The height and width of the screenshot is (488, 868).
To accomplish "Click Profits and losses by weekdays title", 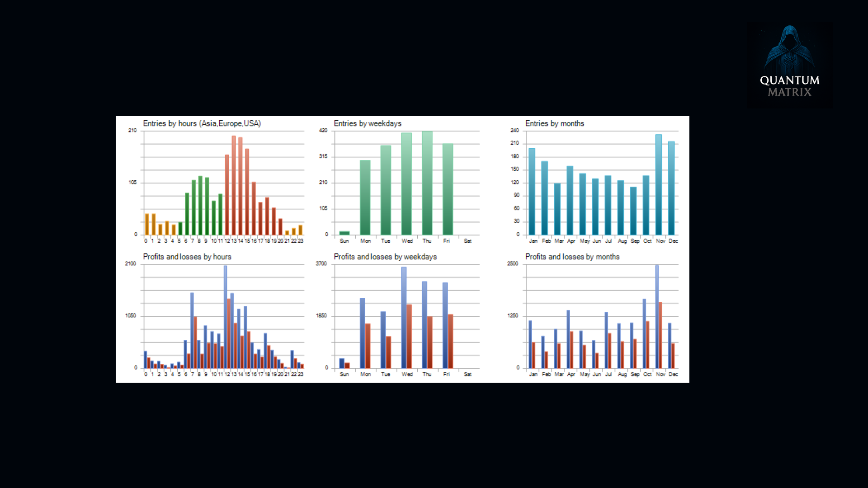I will pyautogui.click(x=385, y=257).
